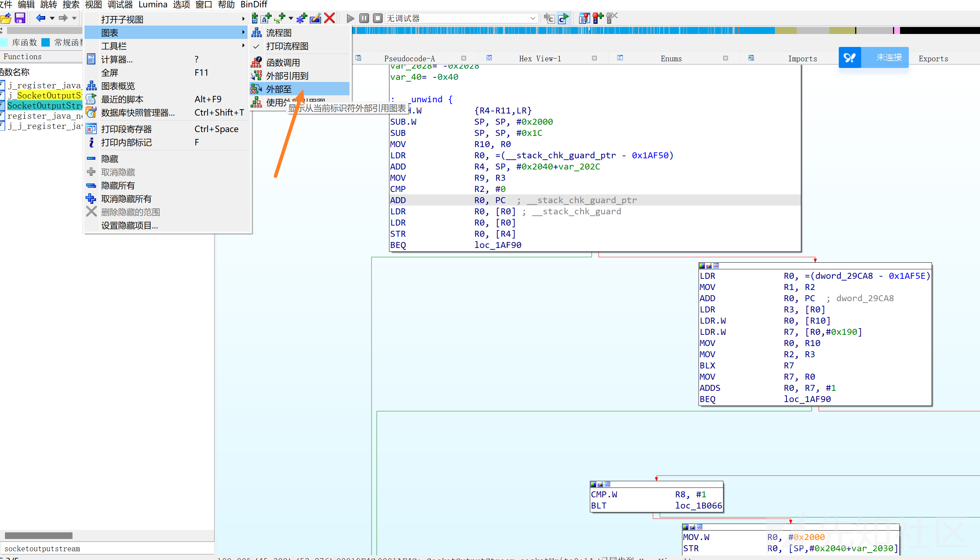Open the BinDiff menu
Screen dimensions: 980x560
pos(254,5)
